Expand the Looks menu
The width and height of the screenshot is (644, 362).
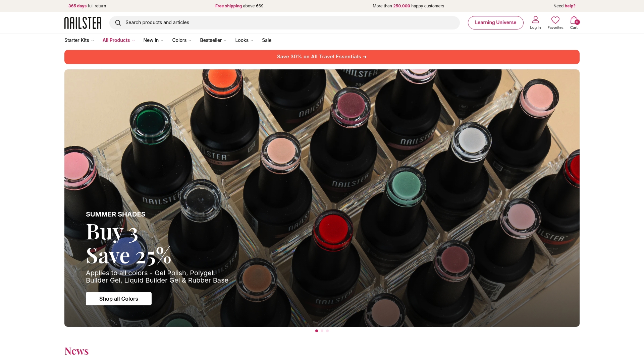[244, 40]
